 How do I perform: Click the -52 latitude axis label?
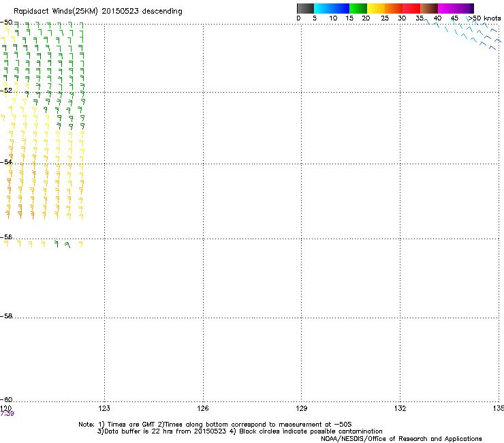click(x=6, y=91)
